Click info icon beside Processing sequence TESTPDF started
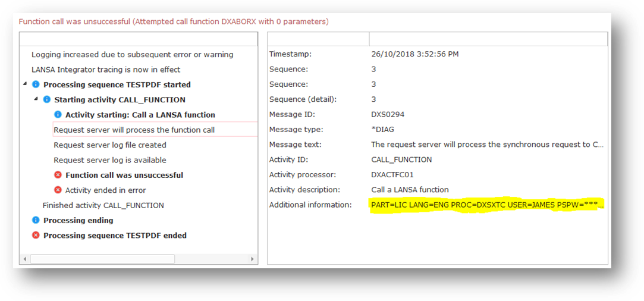Viewport: 644px width, 301px height. click(x=36, y=84)
